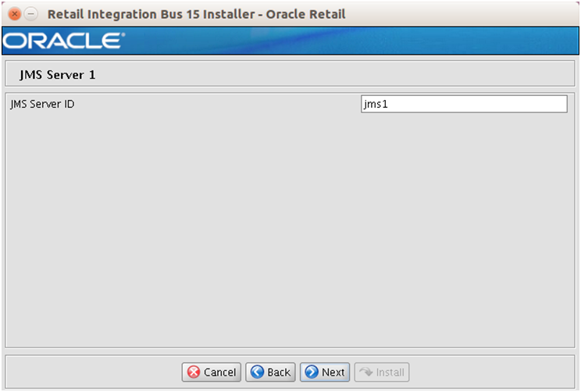The height and width of the screenshot is (392, 581).
Task: Click the 'JMS Server ID' label
Action: 42,104
